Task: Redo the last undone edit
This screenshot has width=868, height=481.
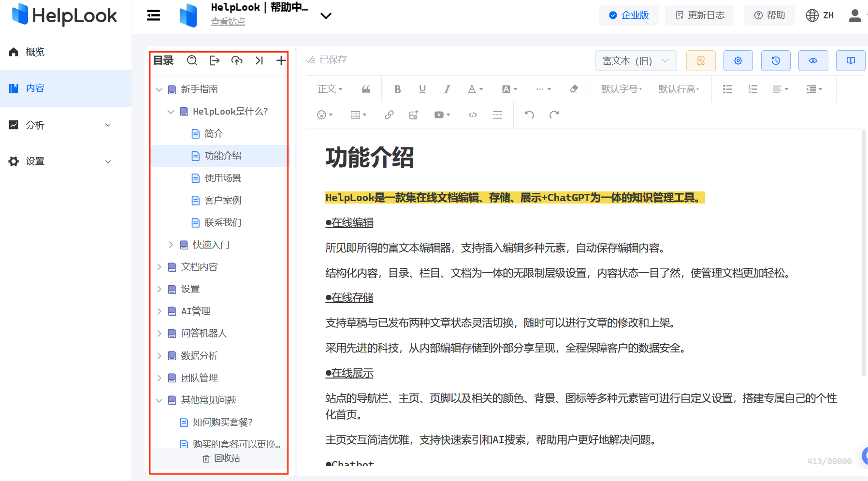Action: coord(554,115)
